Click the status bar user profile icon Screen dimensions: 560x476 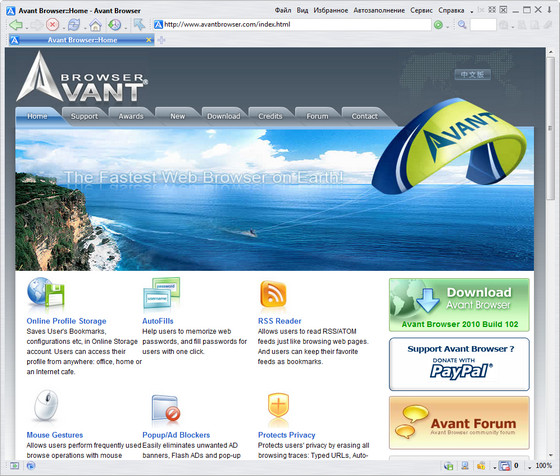coord(465,465)
